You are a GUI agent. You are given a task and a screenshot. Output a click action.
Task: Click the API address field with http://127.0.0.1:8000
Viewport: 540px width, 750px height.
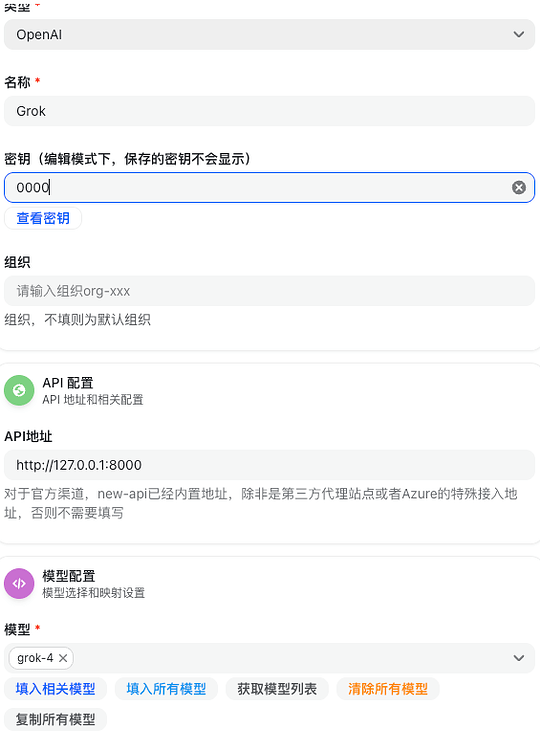point(269,465)
